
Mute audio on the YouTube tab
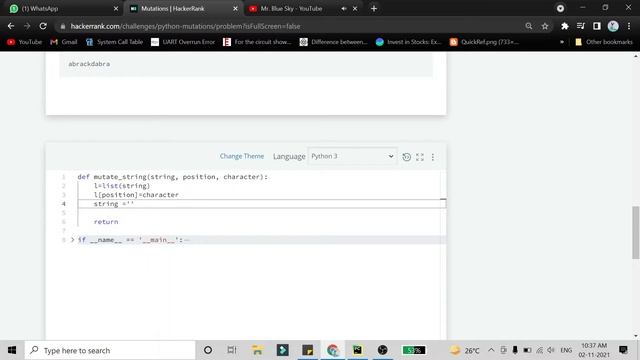344,9
